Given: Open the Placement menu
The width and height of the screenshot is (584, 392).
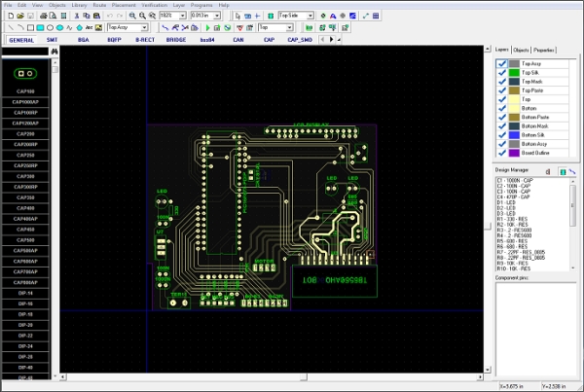Looking at the screenshot, I should [x=124, y=5].
